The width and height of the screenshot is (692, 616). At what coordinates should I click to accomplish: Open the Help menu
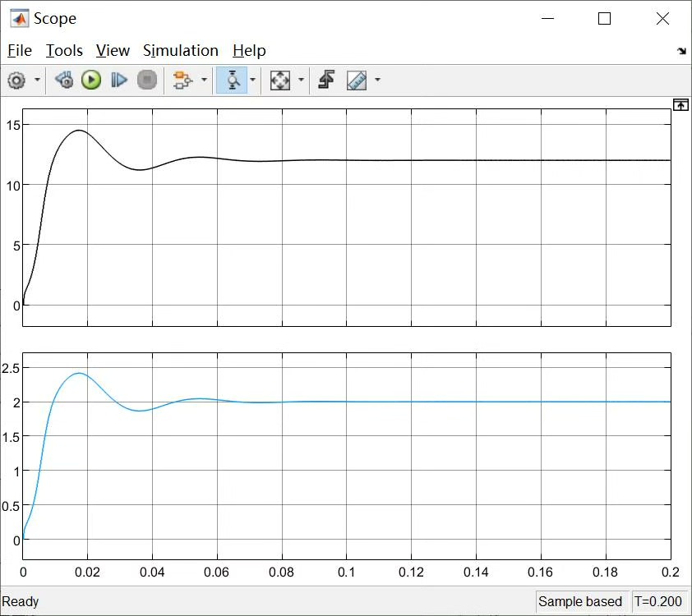pos(249,51)
